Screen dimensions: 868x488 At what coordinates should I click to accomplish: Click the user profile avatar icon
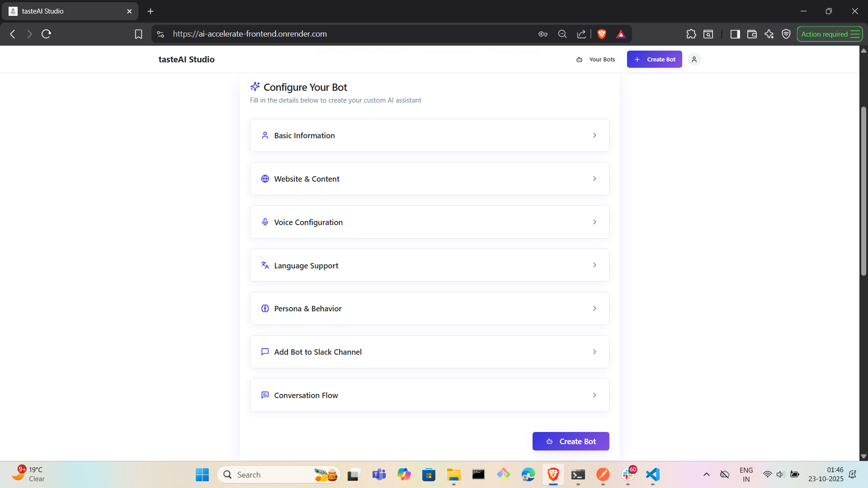pyautogui.click(x=694, y=59)
